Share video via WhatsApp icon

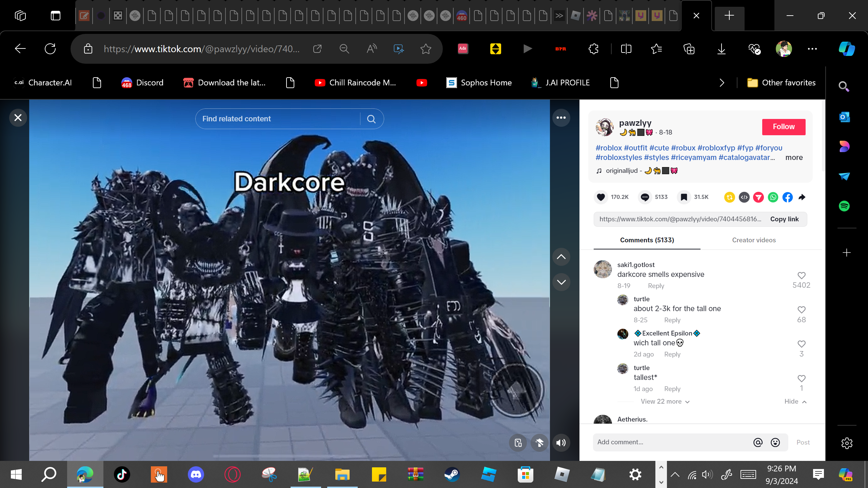(x=773, y=197)
